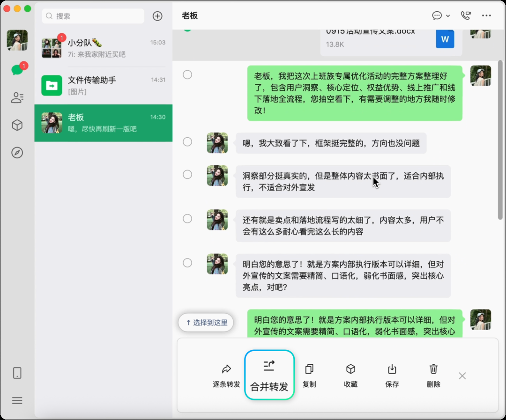Select the message starting with 老板，我把这次上班族
The image size is (506, 420).
click(187, 75)
